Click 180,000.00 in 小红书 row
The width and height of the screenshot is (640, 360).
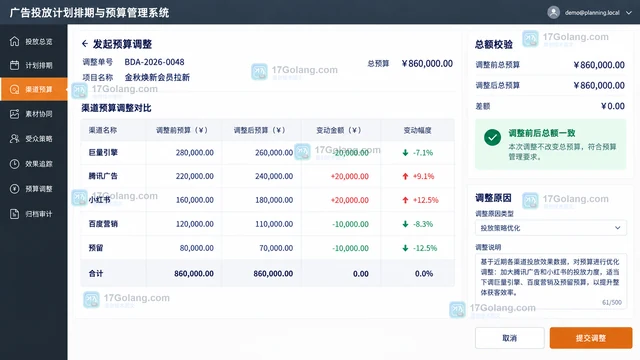[274, 200]
